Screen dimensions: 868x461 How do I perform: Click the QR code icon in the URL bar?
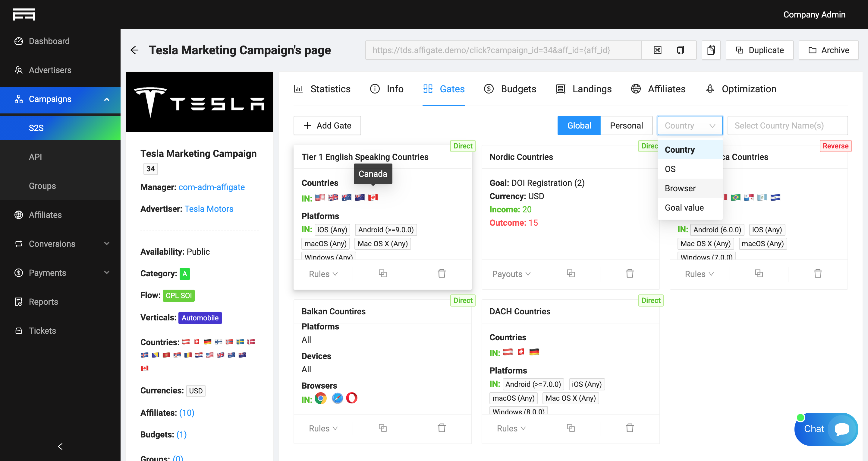[657, 50]
